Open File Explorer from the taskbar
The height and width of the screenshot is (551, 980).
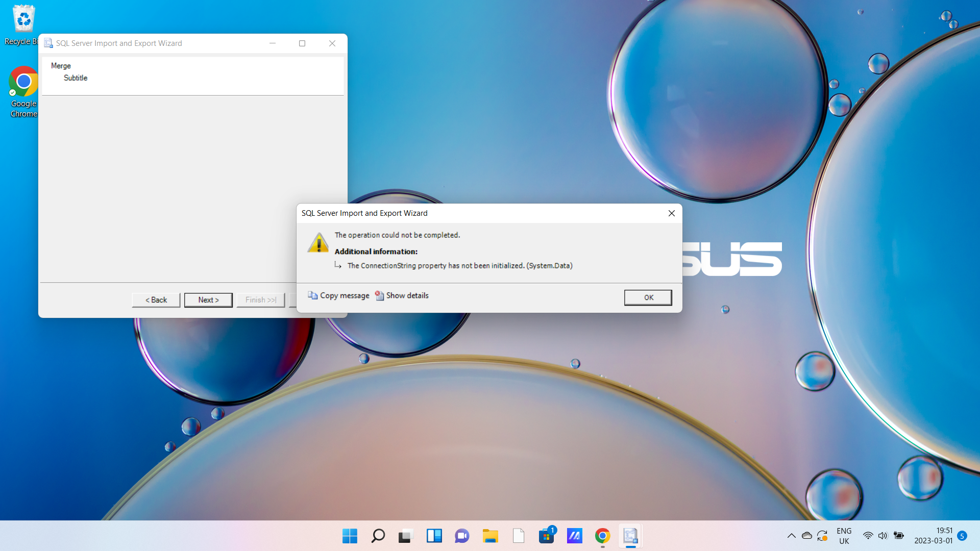[x=490, y=536]
